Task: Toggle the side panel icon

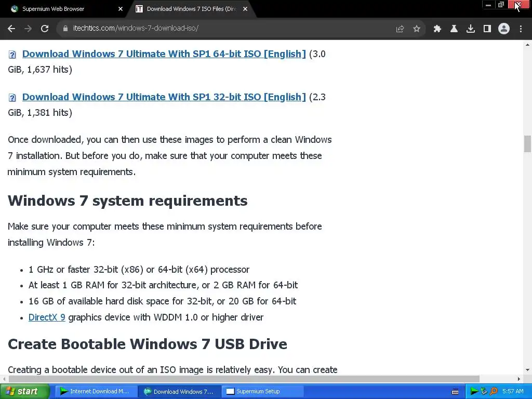Action: point(487,29)
